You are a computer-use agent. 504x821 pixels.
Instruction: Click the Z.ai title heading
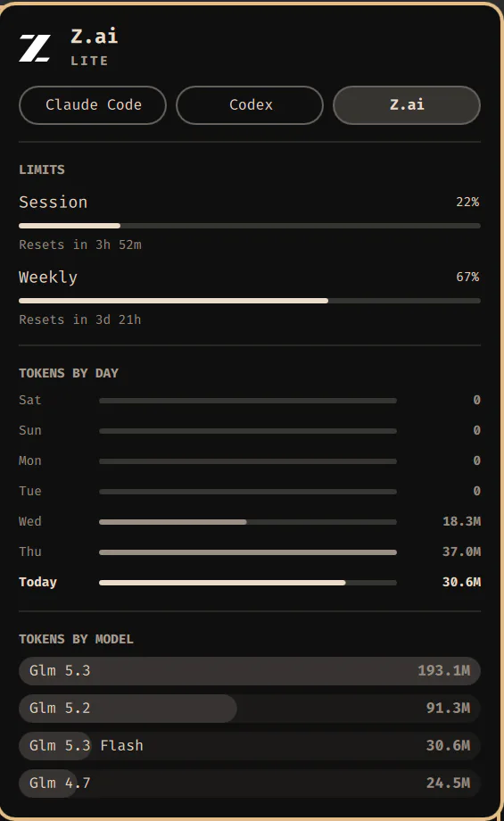95,37
